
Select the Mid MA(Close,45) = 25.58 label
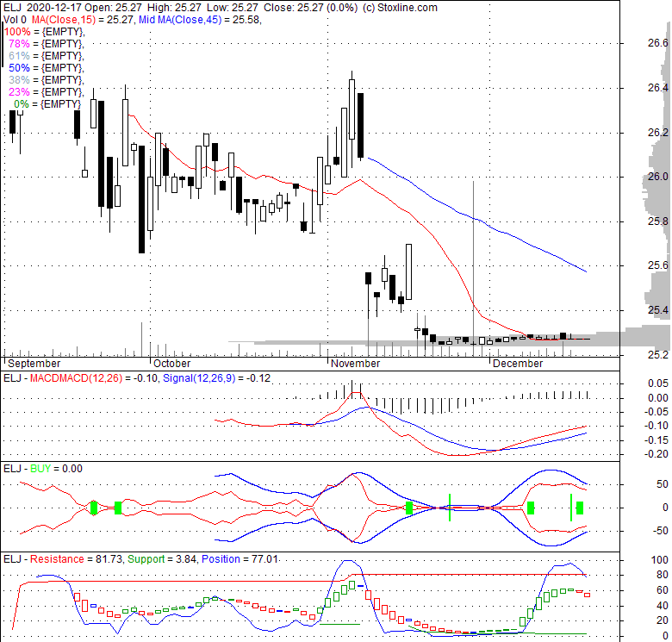199,20
